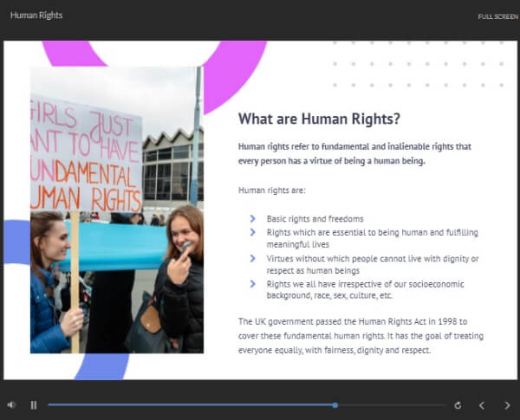Screen dimensions: 520x420
Task: Click the Human Rights Act 1998 paragraph
Action: (361, 336)
